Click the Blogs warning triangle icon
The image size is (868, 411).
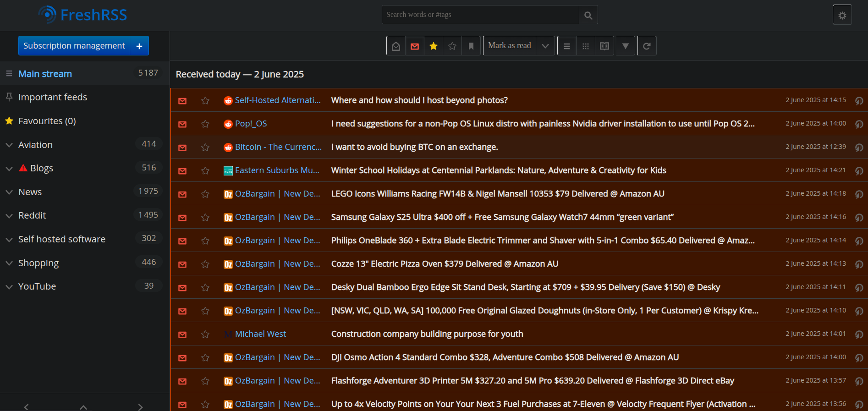point(23,168)
